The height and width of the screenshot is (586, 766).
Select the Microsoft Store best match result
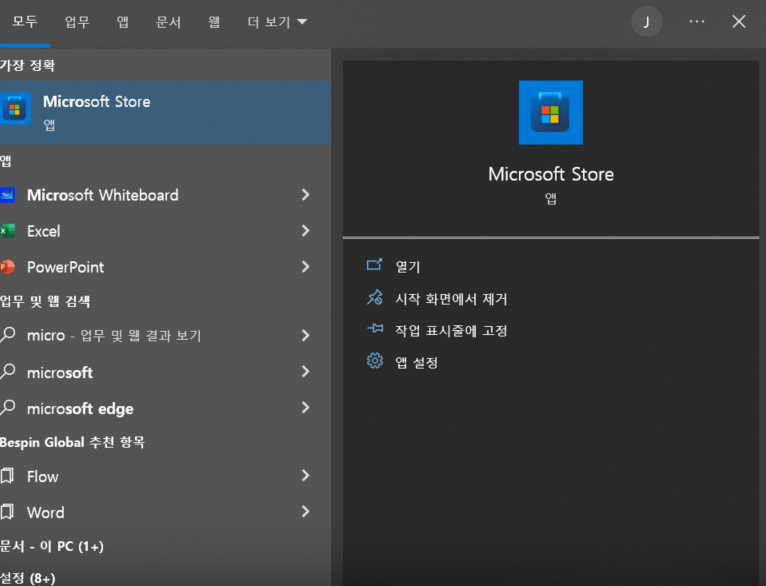(165, 112)
